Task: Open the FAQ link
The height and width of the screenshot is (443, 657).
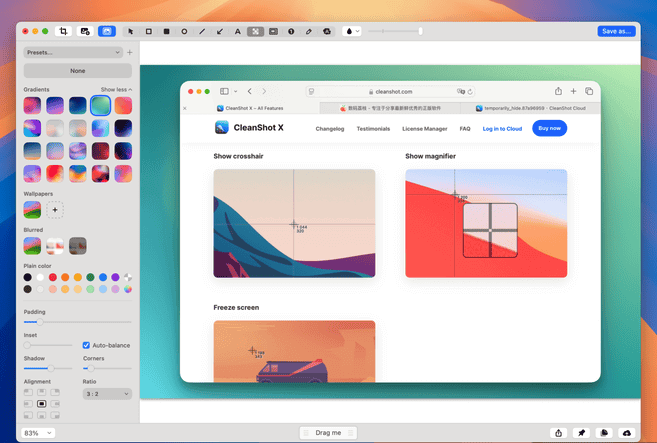Action: pyautogui.click(x=465, y=129)
